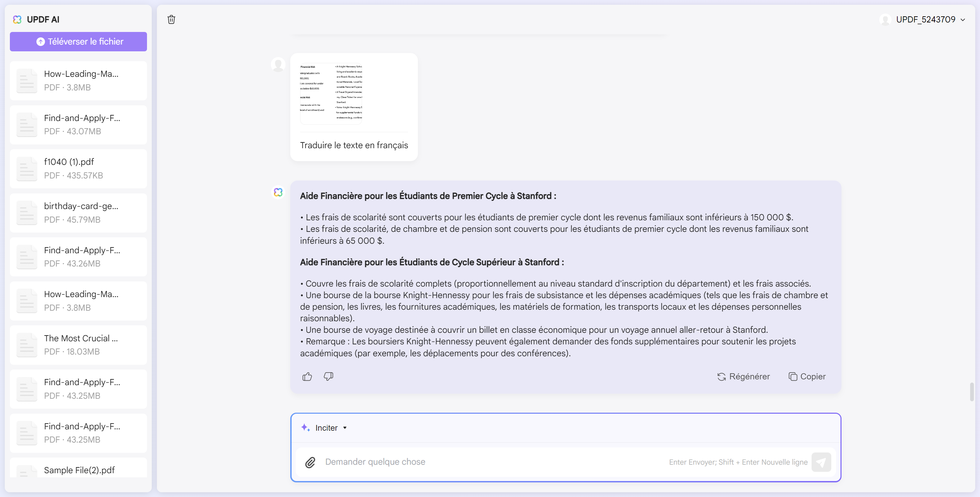This screenshot has width=980, height=497.
Task: Copy the response with Copier
Action: click(x=807, y=376)
